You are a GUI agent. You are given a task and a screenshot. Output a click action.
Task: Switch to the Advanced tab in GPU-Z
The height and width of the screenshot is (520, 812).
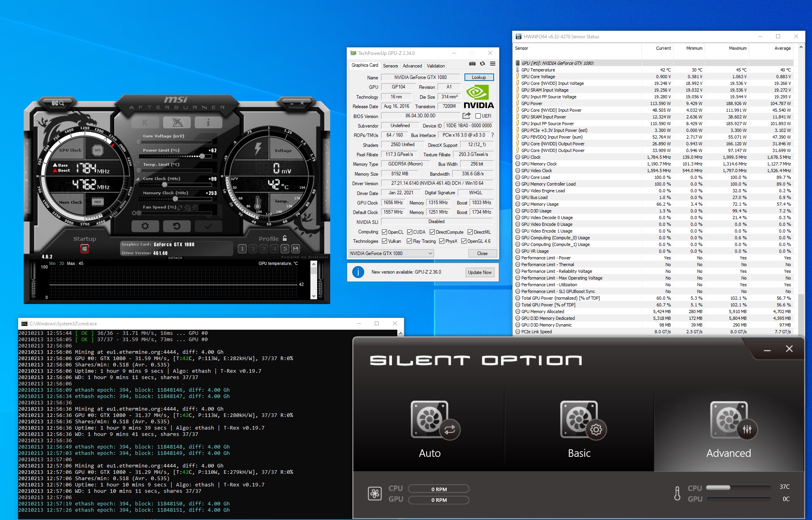coord(412,66)
